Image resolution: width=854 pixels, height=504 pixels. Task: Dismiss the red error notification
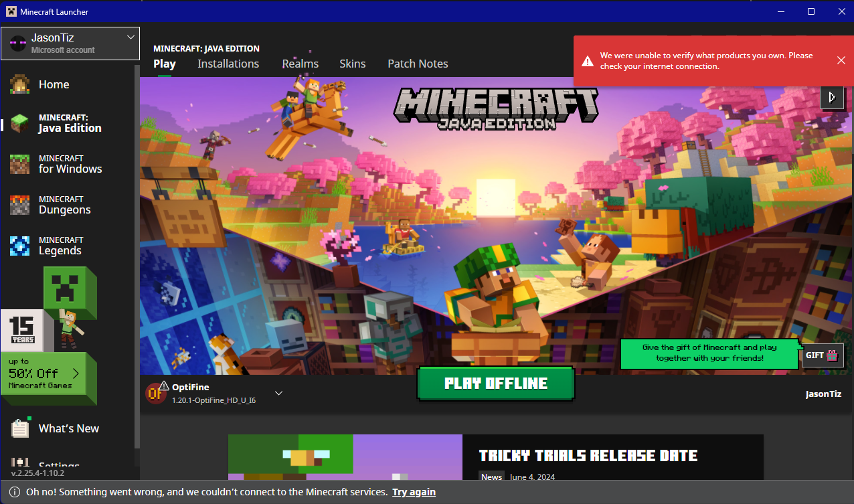(841, 60)
